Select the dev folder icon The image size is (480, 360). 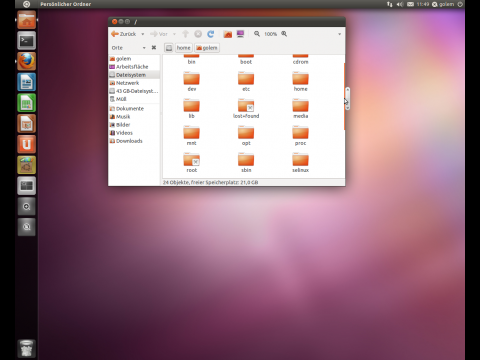pos(191,79)
